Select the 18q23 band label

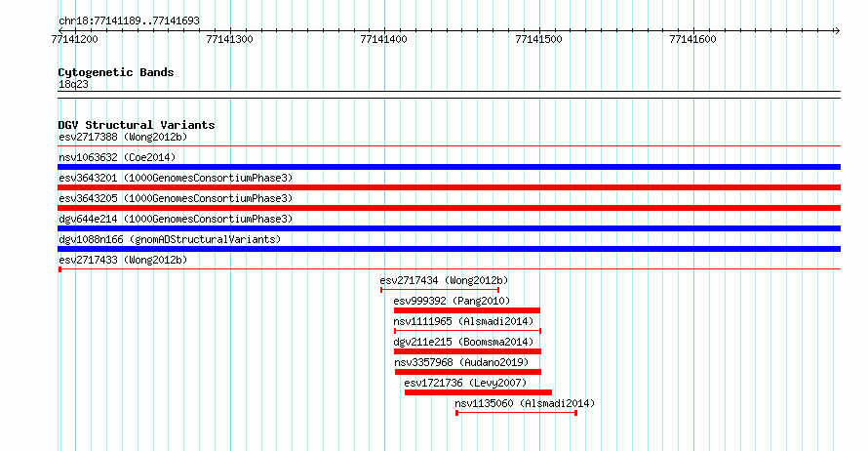(x=73, y=84)
